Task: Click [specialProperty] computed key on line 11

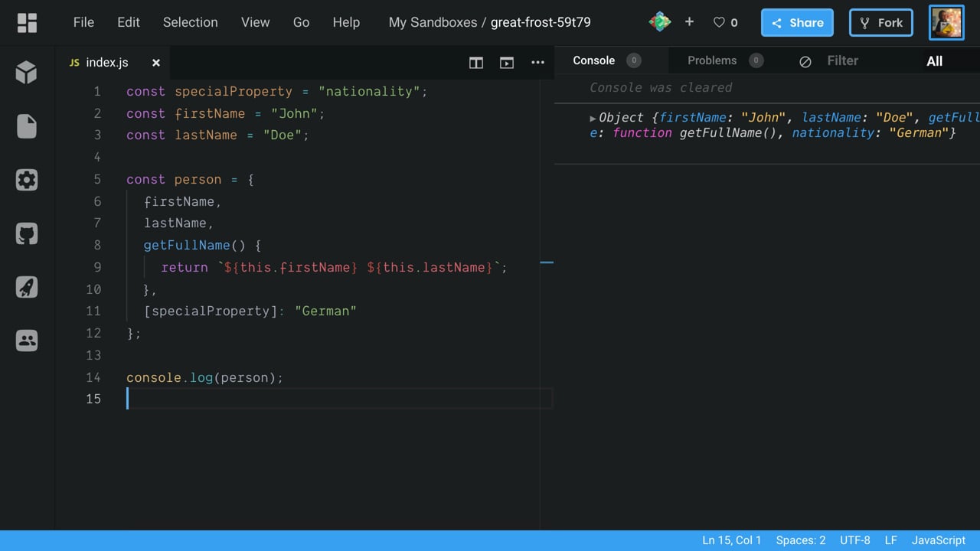Action: (211, 311)
